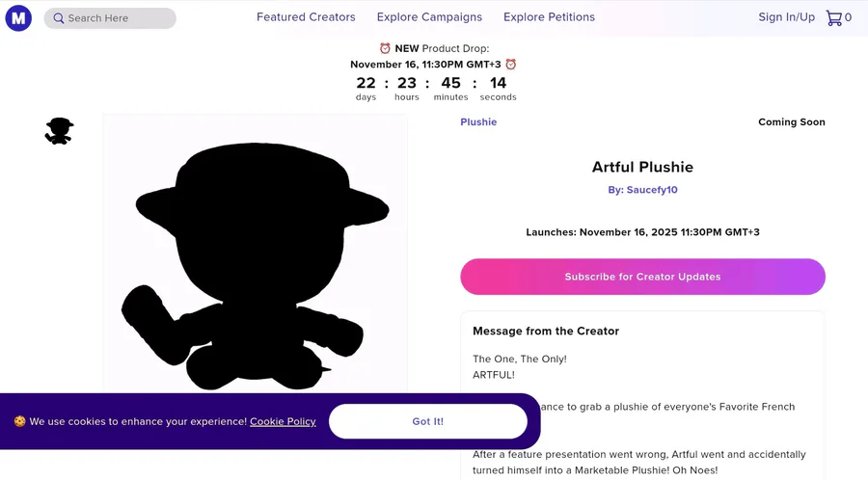The width and height of the screenshot is (868, 480).
Task: Click the cookie emoji in the banner
Action: (19, 421)
